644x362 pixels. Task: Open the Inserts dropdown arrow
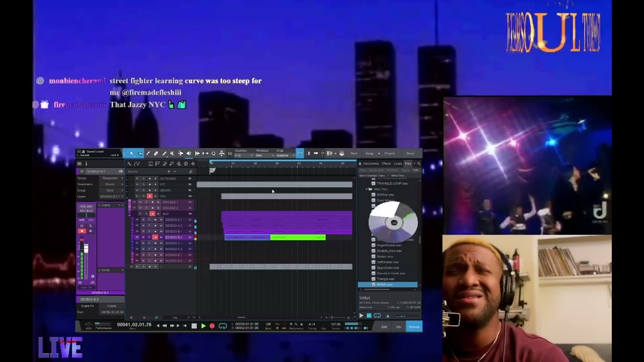(x=119, y=205)
